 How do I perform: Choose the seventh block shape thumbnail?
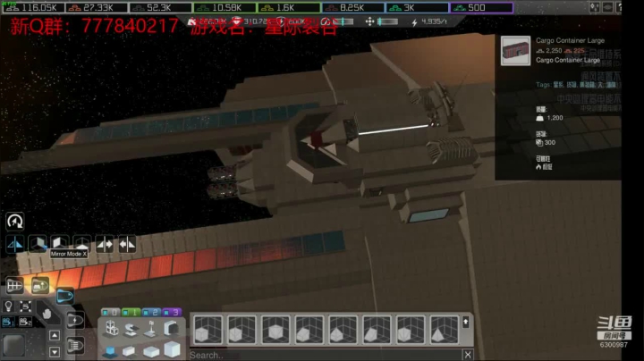pyautogui.click(x=410, y=329)
